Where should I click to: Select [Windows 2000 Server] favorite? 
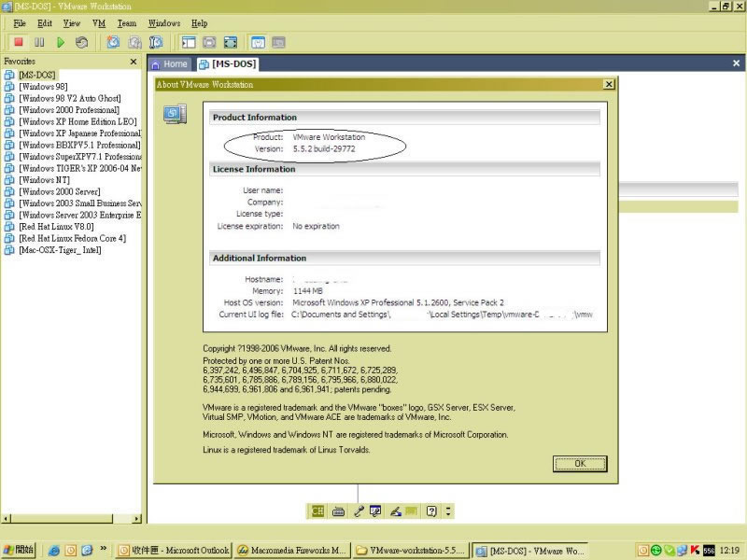(x=60, y=192)
